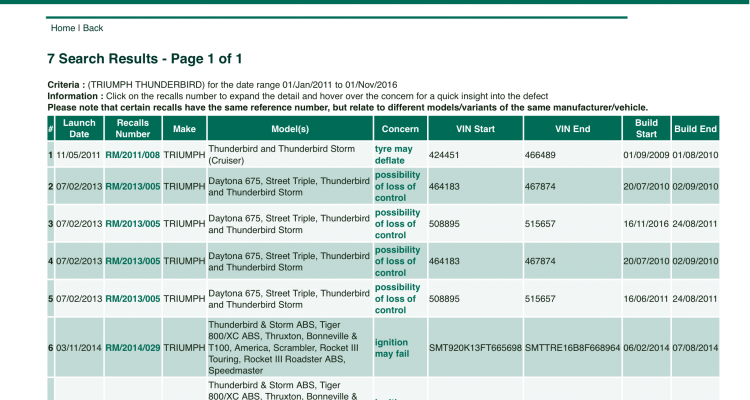Viewport: 750px width, 400px height.
Task: Click build start date 16/06/2011
Action: 646,299
